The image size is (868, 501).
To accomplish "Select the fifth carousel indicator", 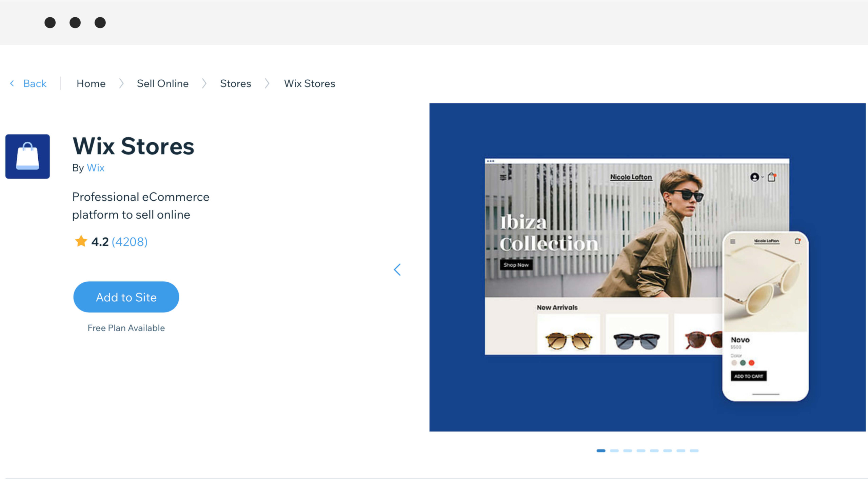I will coord(654,451).
